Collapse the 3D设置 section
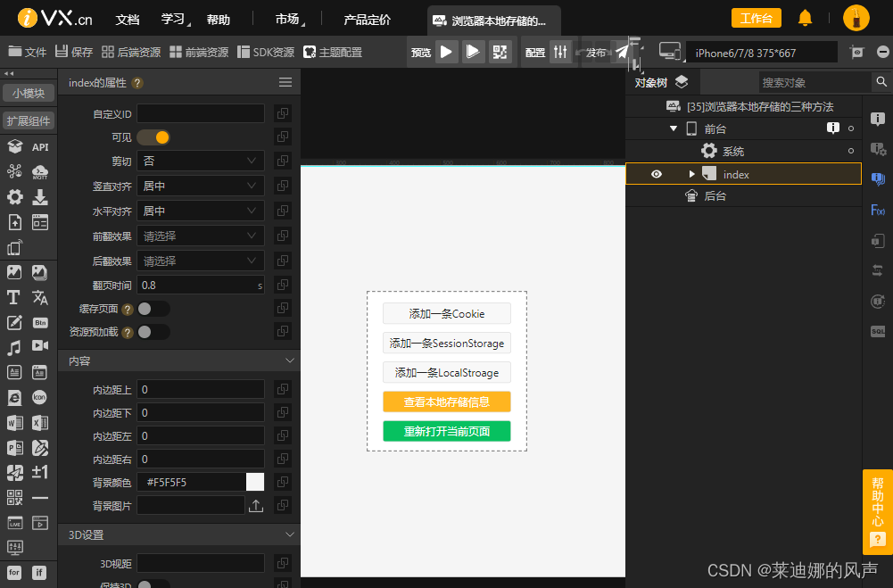 tap(289, 534)
